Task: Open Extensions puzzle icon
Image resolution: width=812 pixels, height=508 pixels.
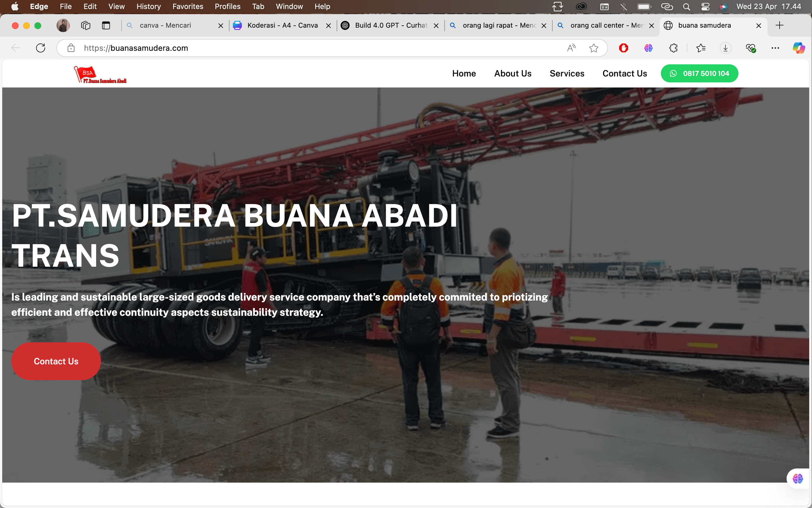Action: 673,48
